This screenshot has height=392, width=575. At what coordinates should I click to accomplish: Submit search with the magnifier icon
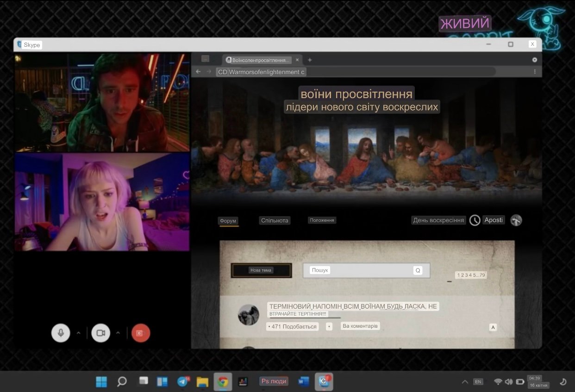(418, 270)
